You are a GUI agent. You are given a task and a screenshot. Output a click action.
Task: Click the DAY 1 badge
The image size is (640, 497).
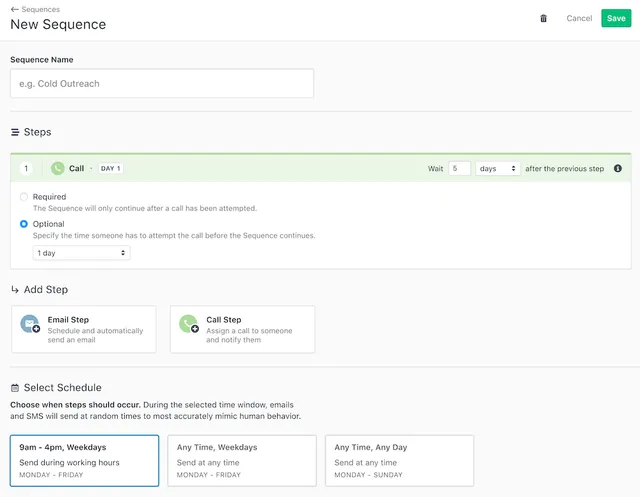click(111, 169)
